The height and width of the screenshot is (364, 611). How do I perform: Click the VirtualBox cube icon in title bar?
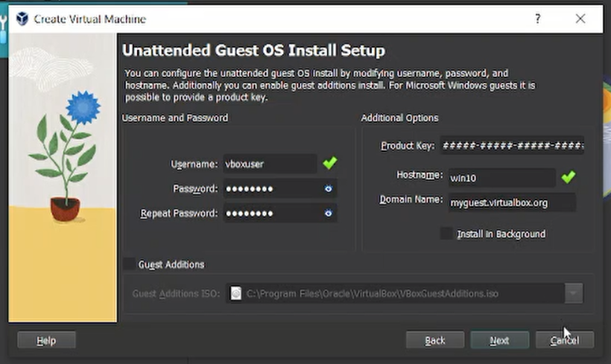[22, 19]
